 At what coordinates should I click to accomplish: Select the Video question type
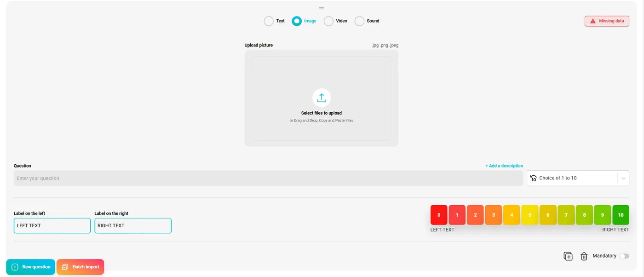coord(328,21)
